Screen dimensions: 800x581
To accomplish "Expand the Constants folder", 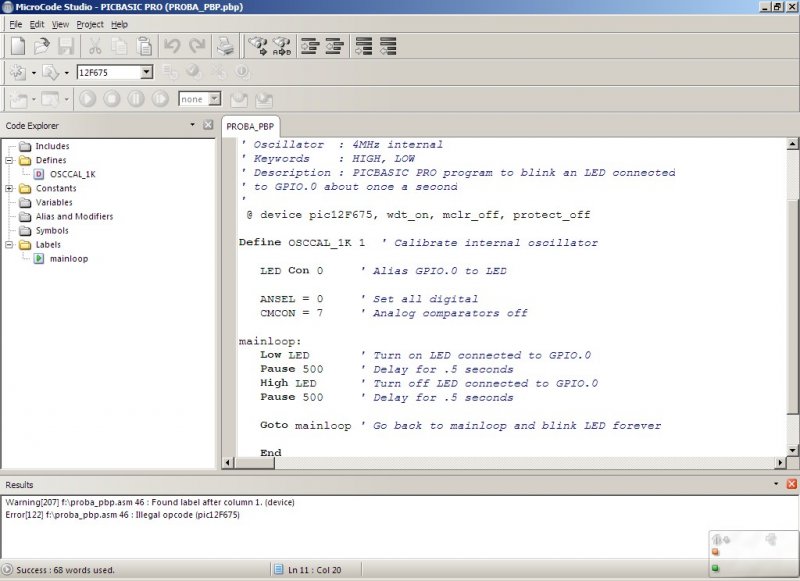I will (9, 188).
